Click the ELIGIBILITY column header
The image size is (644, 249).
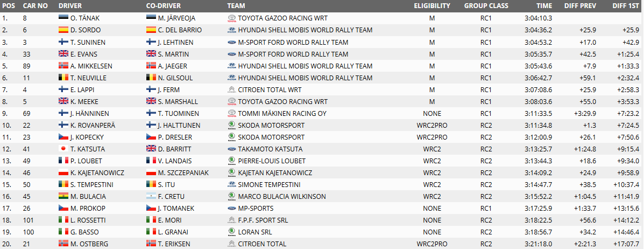click(432, 6)
